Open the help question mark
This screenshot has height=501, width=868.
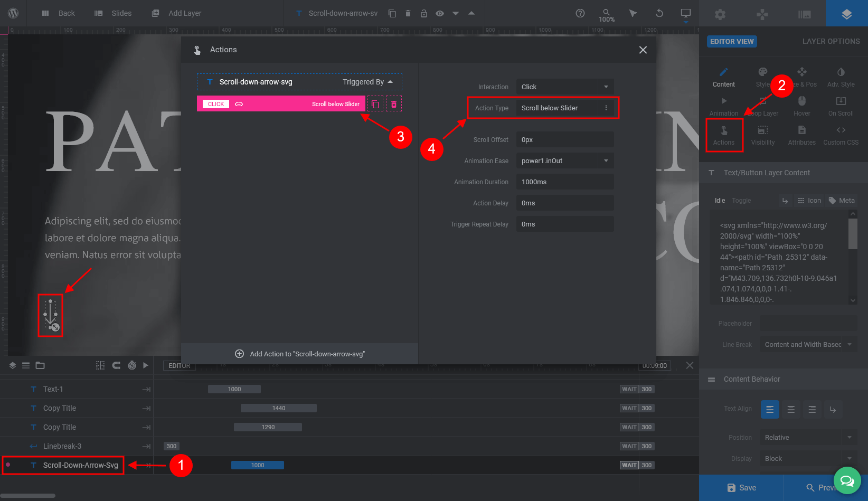pos(580,13)
